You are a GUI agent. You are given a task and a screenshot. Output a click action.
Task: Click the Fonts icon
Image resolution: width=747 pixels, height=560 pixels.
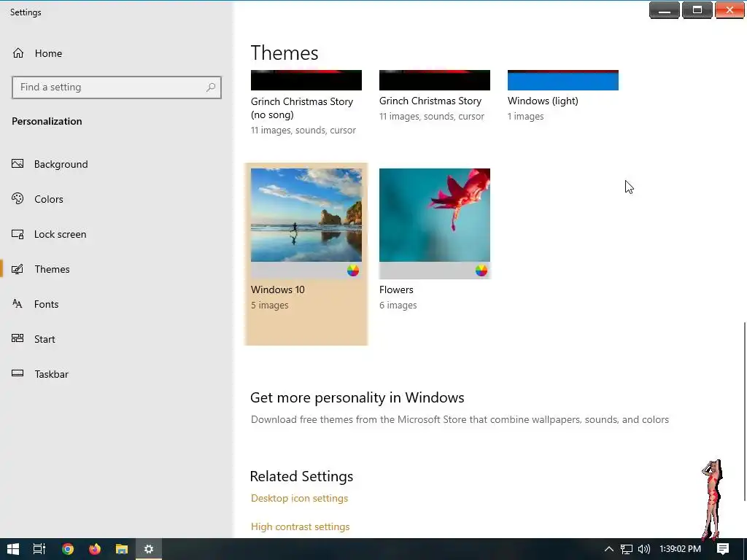(18, 304)
